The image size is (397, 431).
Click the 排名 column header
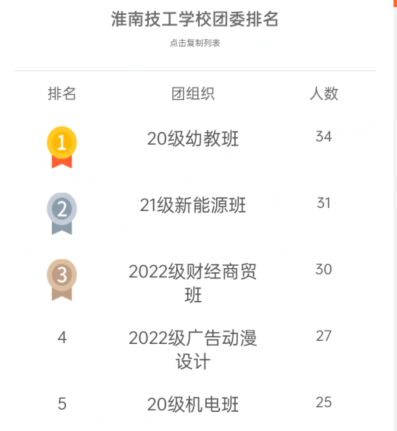pos(62,93)
